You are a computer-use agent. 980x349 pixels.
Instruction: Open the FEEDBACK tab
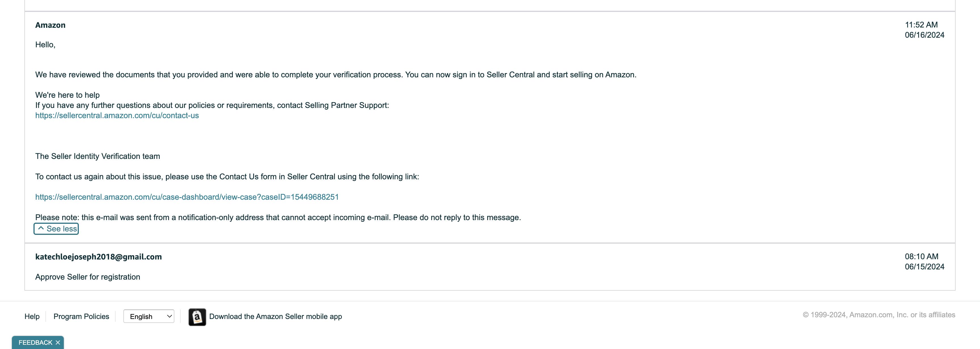35,342
